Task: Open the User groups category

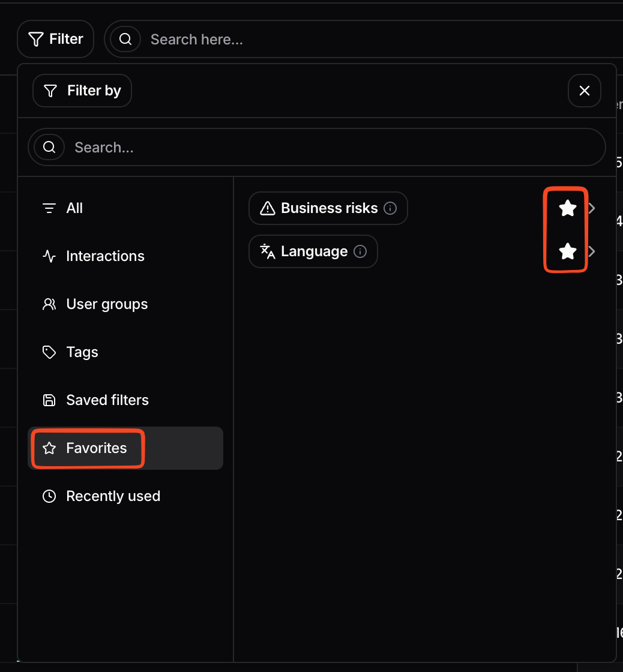Action: tap(125, 304)
